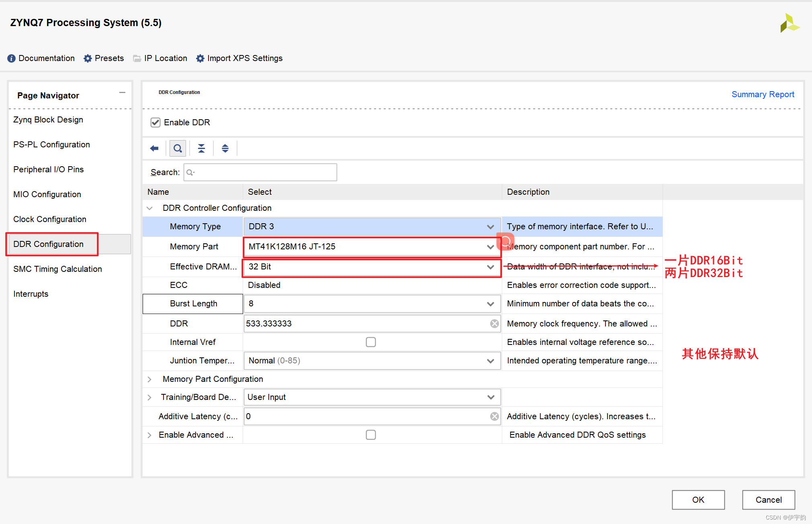Open Presets via its gear icon
Screen dimensions: 812x524
[x=88, y=59]
